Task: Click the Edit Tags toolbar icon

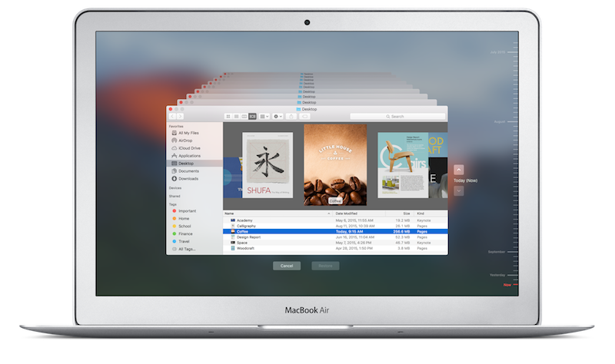Action: click(x=304, y=117)
